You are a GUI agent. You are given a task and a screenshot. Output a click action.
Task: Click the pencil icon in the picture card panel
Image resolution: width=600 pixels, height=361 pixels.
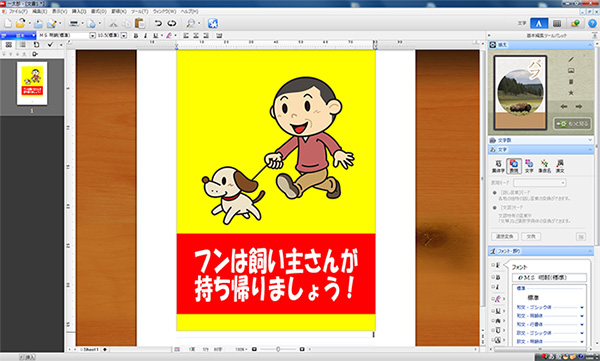coord(571,59)
